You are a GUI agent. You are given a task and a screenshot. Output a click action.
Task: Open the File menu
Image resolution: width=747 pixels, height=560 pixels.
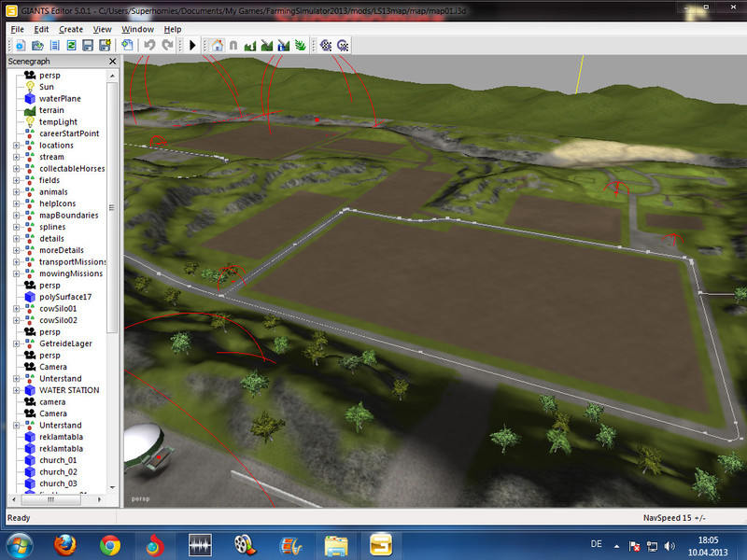coord(17,29)
